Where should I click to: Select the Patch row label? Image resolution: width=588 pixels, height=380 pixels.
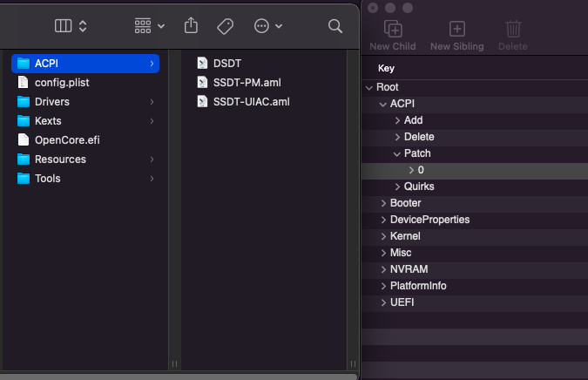point(417,153)
